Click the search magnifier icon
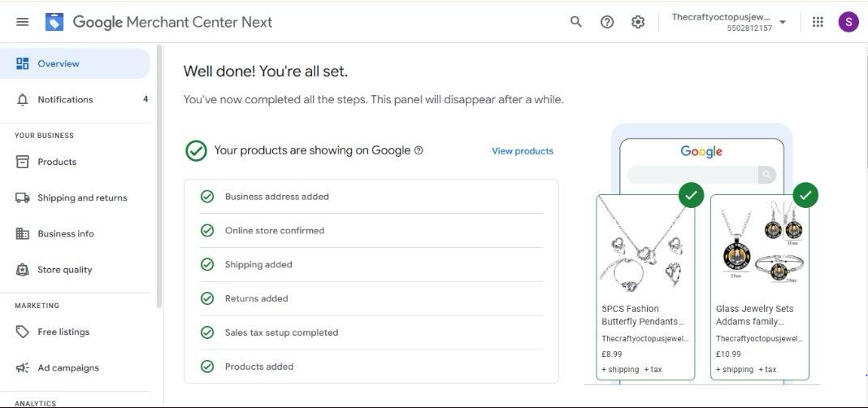868x408 pixels. [576, 22]
